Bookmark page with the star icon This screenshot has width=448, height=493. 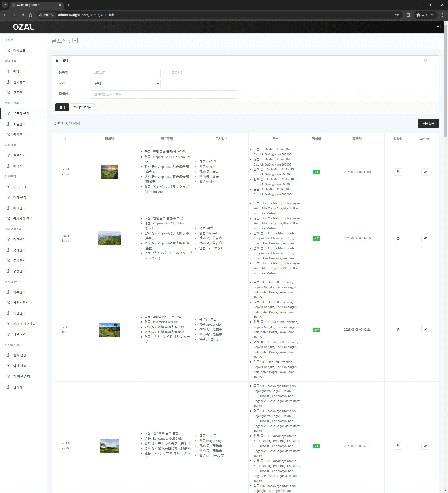click(x=397, y=15)
